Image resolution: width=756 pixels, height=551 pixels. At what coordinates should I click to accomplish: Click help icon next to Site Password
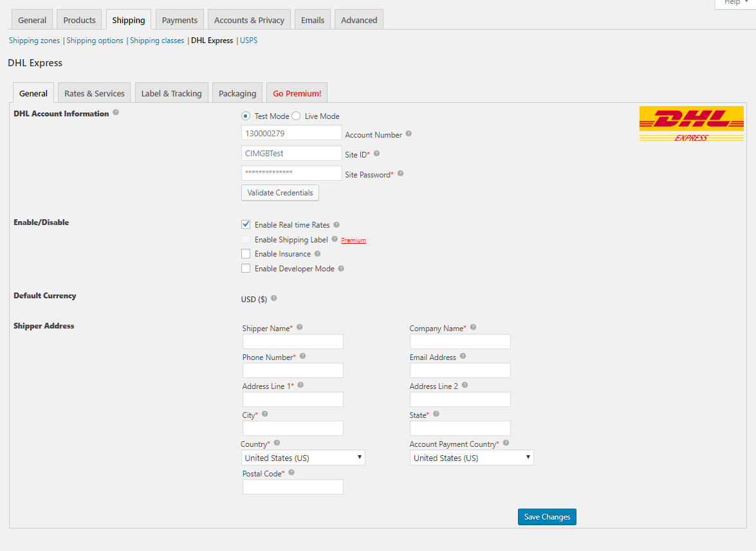400,174
